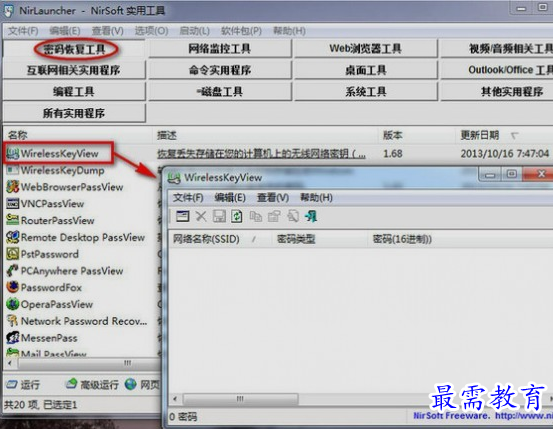Click WirelessKeyView horizontal scrollbar thumb
The width and height of the screenshot is (553, 429).
240,399
